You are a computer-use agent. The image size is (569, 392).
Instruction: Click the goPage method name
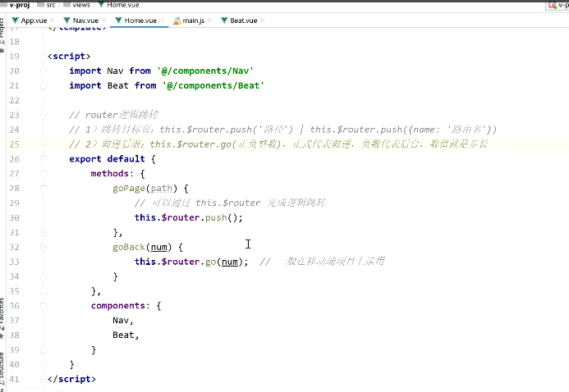(129, 189)
